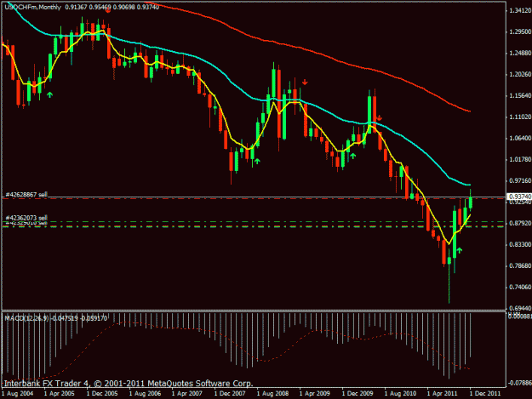This screenshot has width=532, height=399.
Task: Click price axis label 0.97160
Action: click(x=520, y=181)
